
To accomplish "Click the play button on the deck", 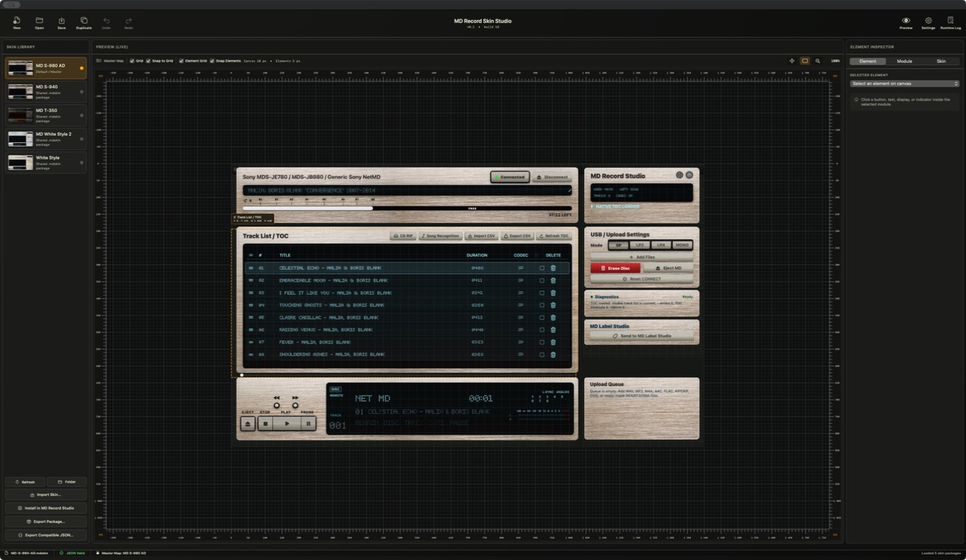I will 287,424.
